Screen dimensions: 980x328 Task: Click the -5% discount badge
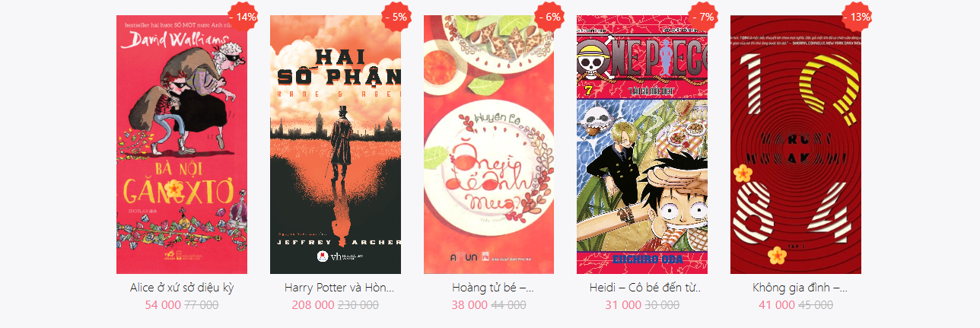(398, 16)
